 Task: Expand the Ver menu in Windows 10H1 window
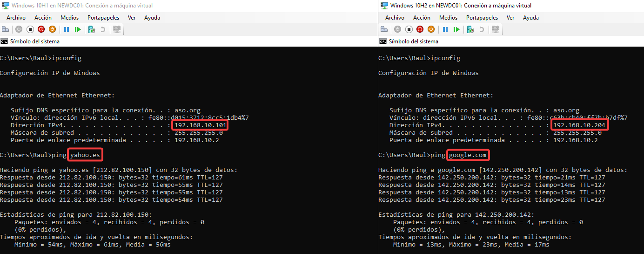(x=132, y=18)
